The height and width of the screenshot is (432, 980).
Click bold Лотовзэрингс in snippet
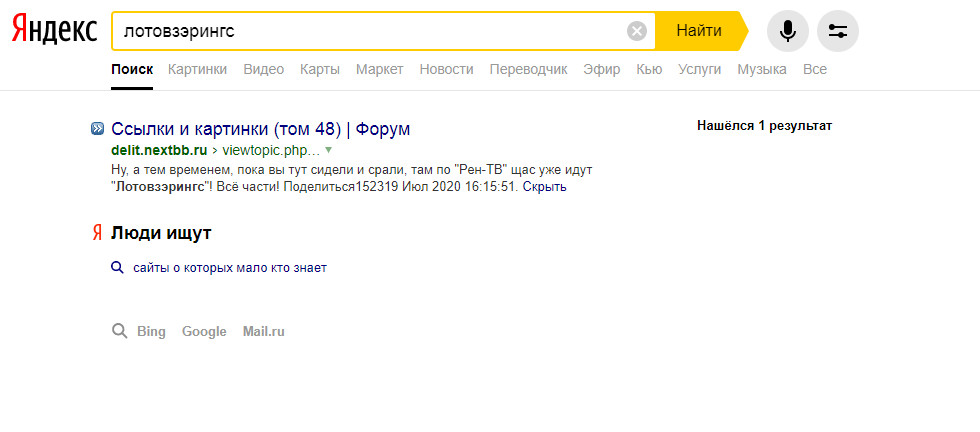click(161, 186)
